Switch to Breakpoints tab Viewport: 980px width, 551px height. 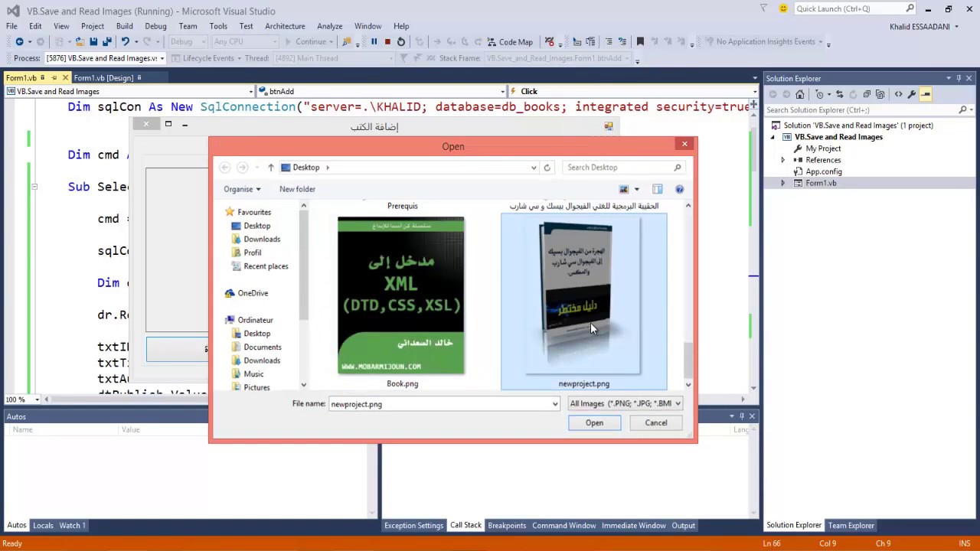click(x=507, y=526)
